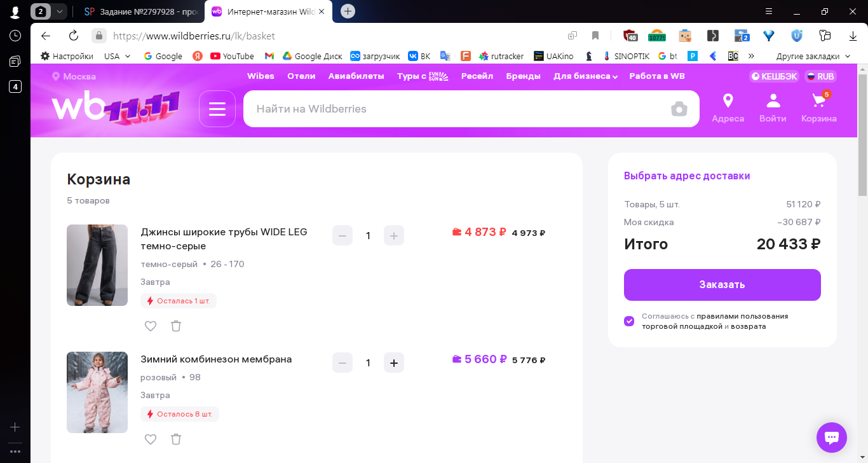Expand the Другие закладки bookmarks folder
This screenshot has height=463, width=868.
click(x=813, y=56)
